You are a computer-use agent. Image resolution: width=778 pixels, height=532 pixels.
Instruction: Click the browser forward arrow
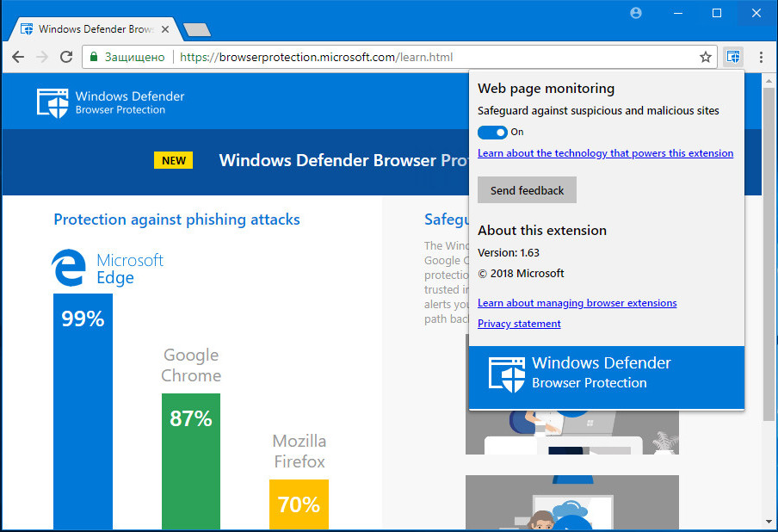click(42, 57)
